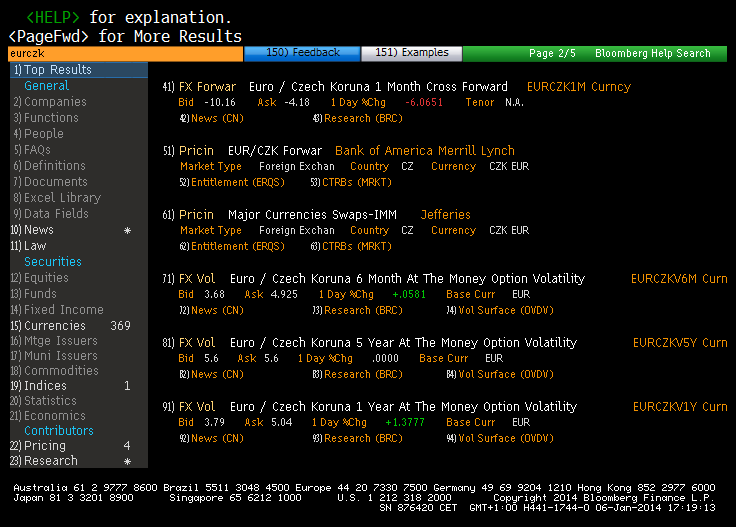This screenshot has height=527, width=736.
Task: Open the 150) Feedback button
Action: click(x=302, y=53)
